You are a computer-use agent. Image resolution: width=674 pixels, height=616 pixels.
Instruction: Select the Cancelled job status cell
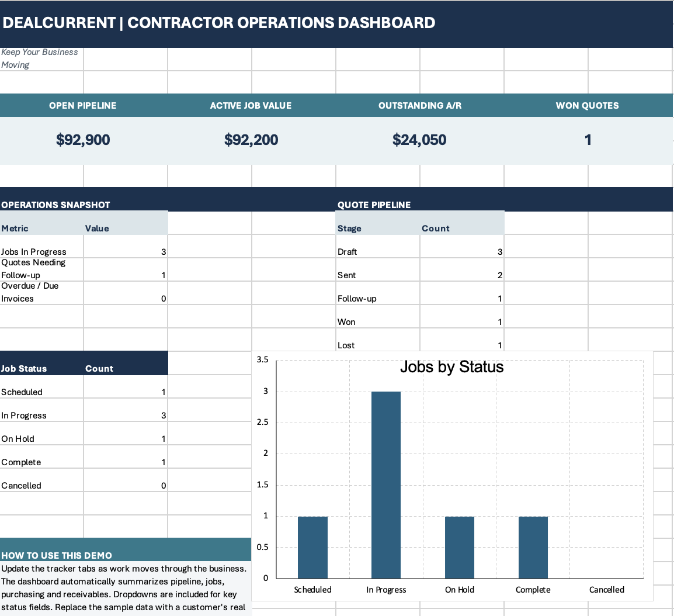point(41,480)
